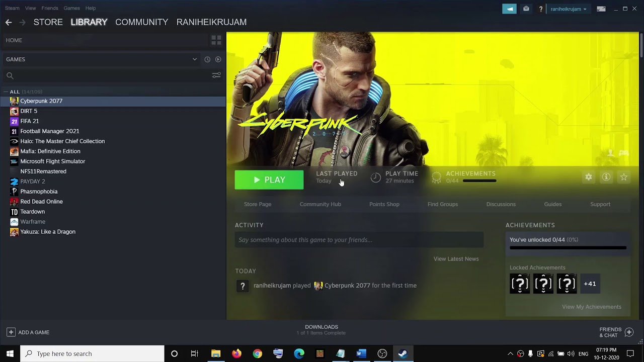Click the announcements megaphone icon
The image size is (644, 362).
coord(509,9)
